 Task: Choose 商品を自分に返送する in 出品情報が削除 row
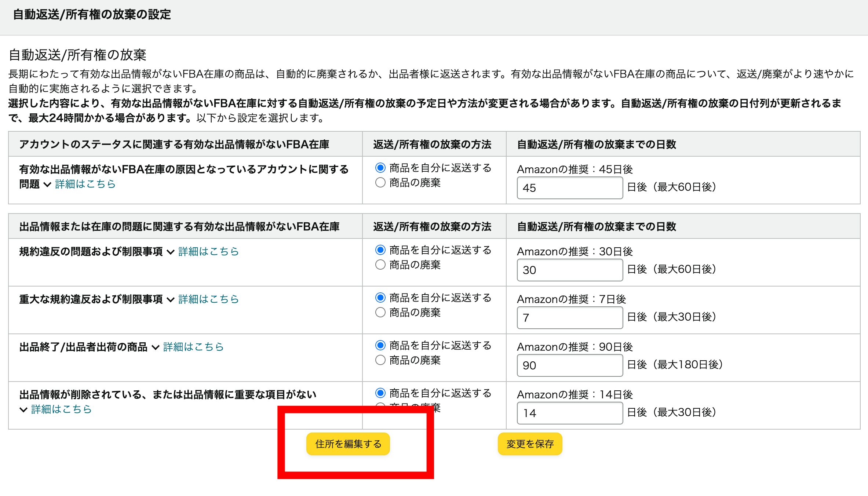380,393
